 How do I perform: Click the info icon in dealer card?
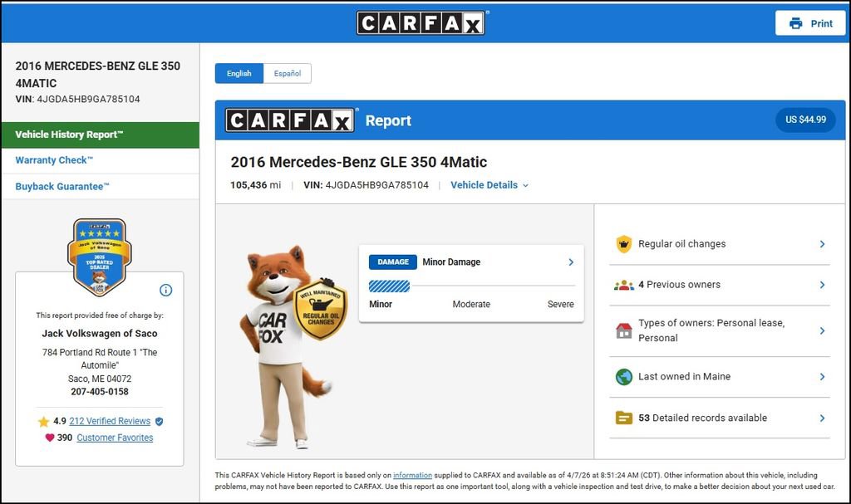coord(165,290)
